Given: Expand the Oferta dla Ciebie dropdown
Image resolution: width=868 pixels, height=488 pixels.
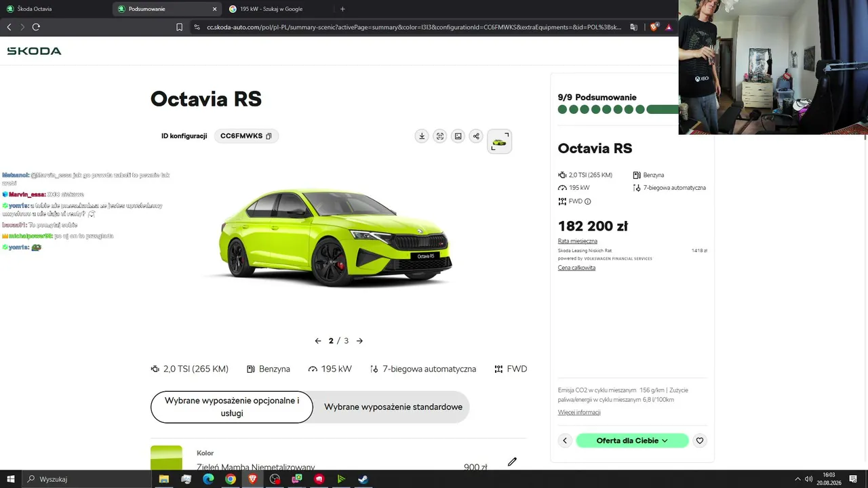Looking at the screenshot, I should (x=632, y=441).
